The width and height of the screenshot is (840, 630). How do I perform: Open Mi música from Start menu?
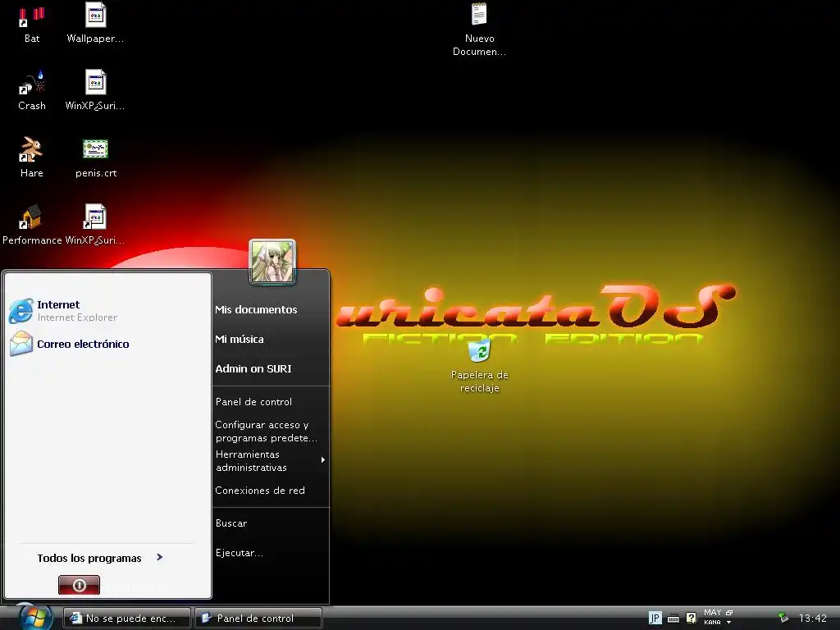[x=239, y=339]
